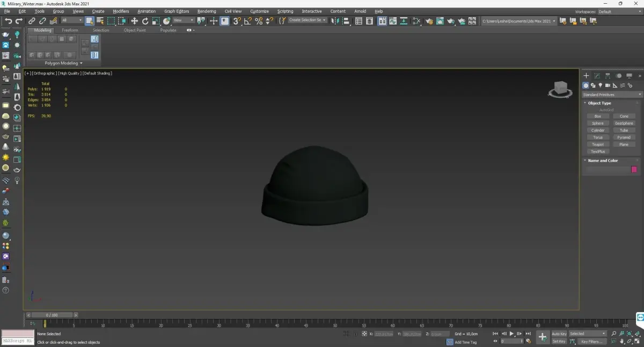Viewport: 644px width, 347px height.
Task: Toggle the Auto Key button
Action: [x=559, y=334]
